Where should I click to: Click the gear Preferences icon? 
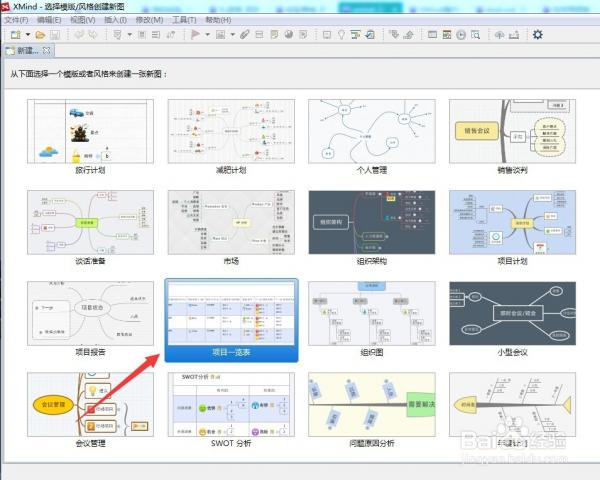pos(538,35)
